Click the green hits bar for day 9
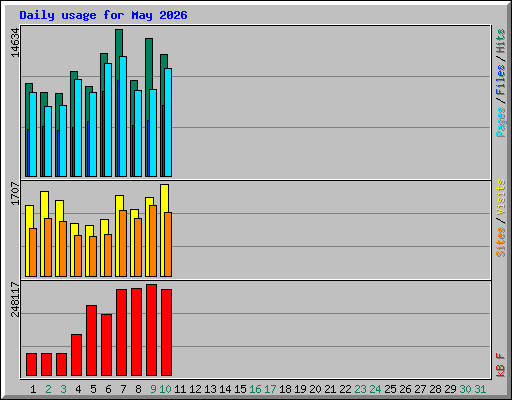This screenshot has width=512, height=400. tap(149, 63)
